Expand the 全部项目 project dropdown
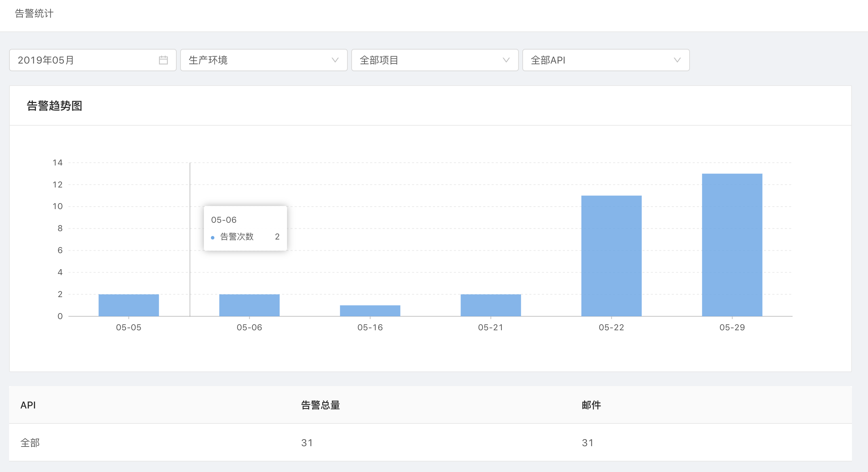This screenshot has width=868, height=472. point(429,60)
